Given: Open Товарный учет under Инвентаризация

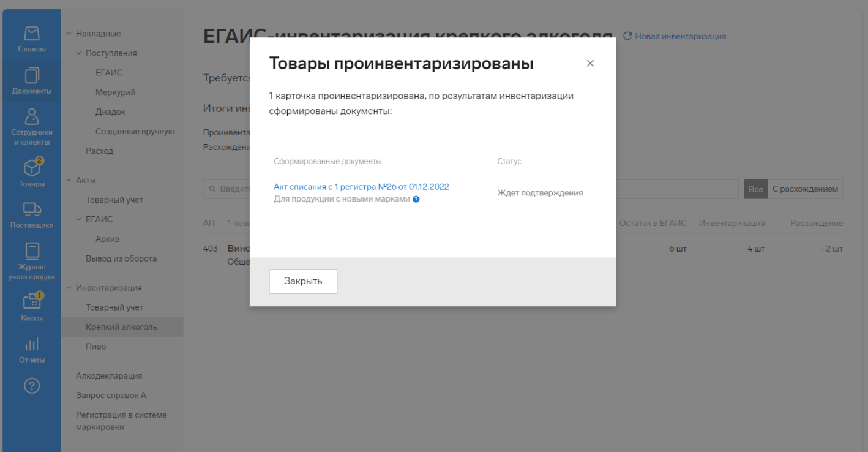Looking at the screenshot, I should click(114, 307).
